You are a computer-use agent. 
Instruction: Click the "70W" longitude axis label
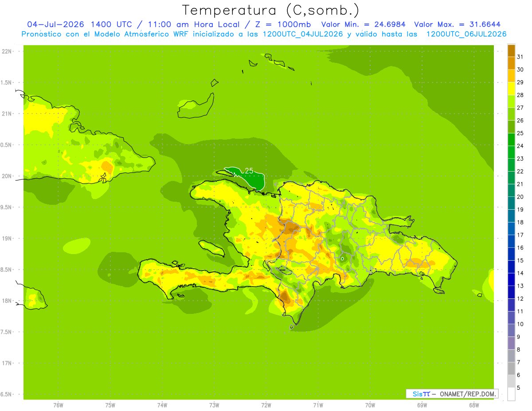point(370,405)
